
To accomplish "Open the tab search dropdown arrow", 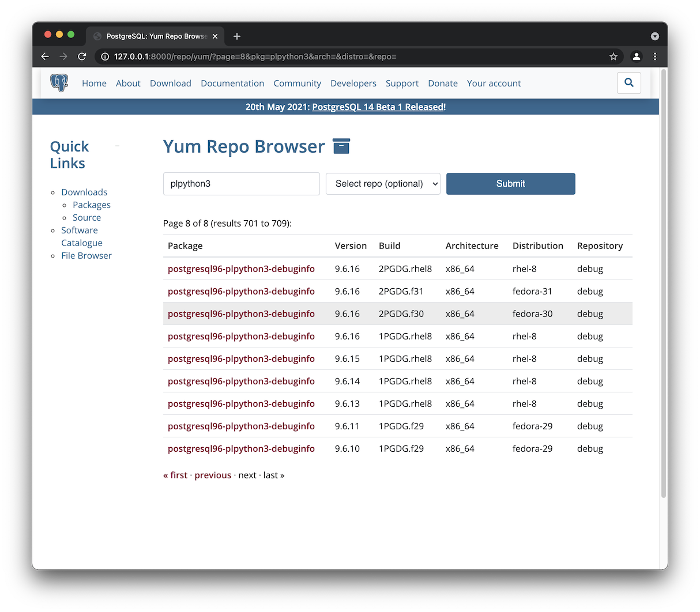I will click(654, 36).
